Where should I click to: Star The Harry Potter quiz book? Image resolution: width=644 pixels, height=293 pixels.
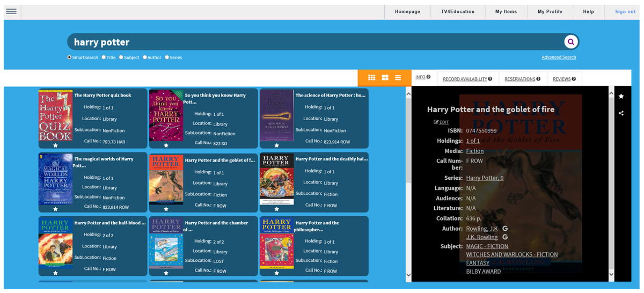55,145
